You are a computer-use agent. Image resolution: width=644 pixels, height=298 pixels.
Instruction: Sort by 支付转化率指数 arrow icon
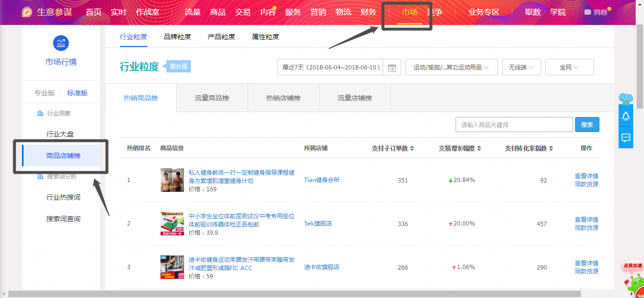pos(551,148)
